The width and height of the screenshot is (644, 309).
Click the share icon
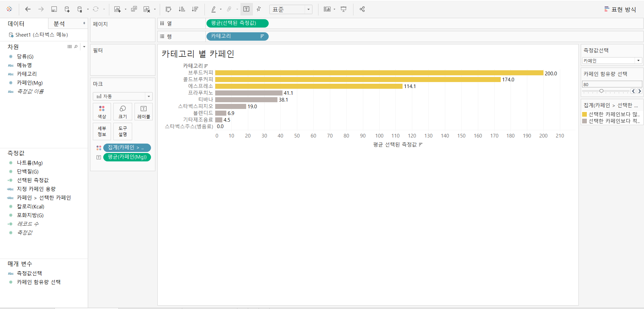[362, 9]
